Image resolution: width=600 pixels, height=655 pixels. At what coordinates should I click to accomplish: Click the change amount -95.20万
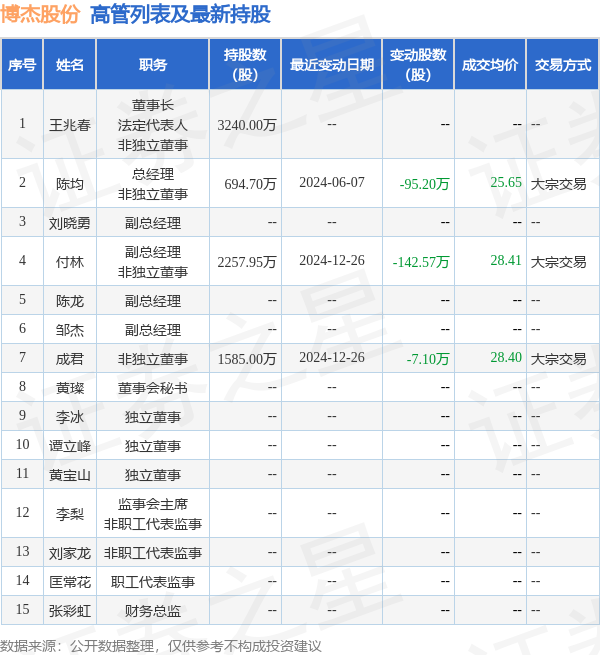[425, 183]
